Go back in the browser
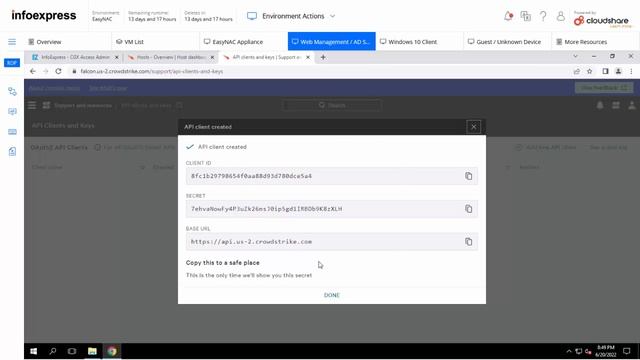 click(x=33, y=71)
